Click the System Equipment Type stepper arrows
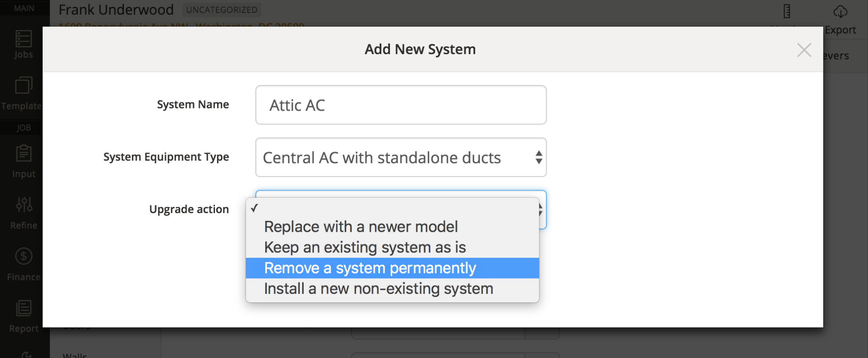This screenshot has width=868, height=358. coord(538,158)
